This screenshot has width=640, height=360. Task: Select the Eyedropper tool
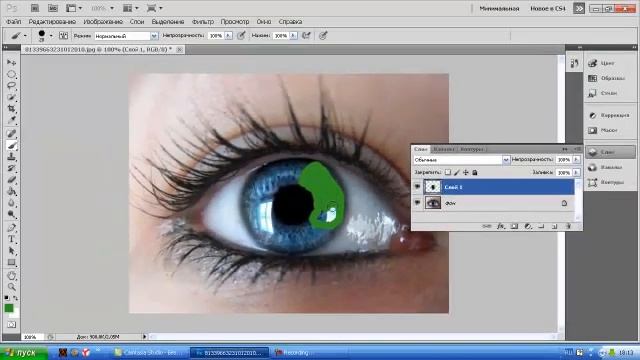click(x=11, y=120)
